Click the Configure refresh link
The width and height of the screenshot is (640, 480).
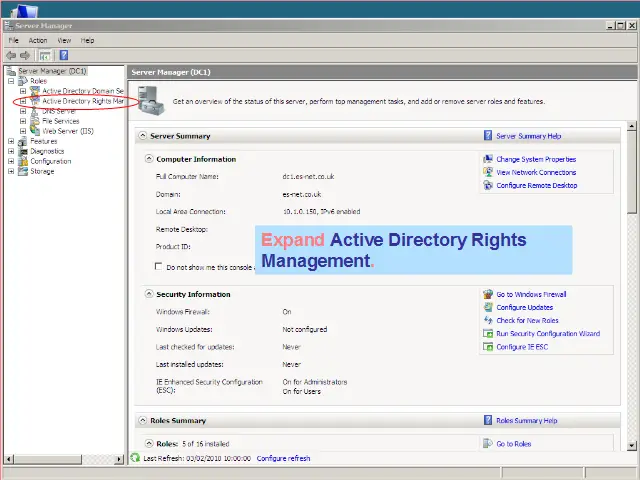point(283,458)
